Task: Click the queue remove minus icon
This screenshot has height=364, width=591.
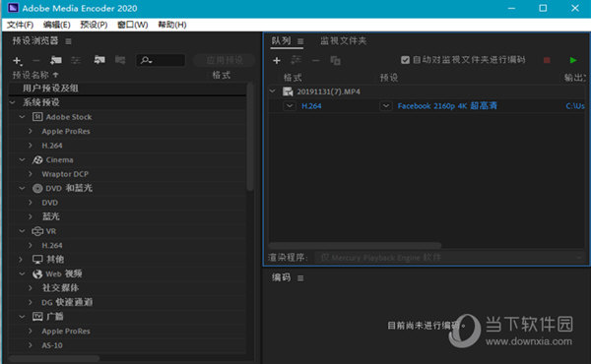Action: click(x=315, y=60)
